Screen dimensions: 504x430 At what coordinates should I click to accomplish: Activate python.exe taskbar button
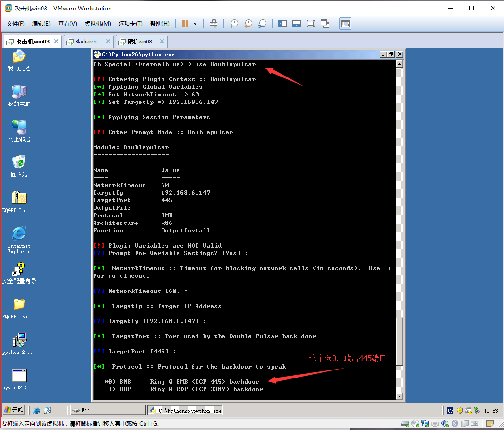point(186,410)
